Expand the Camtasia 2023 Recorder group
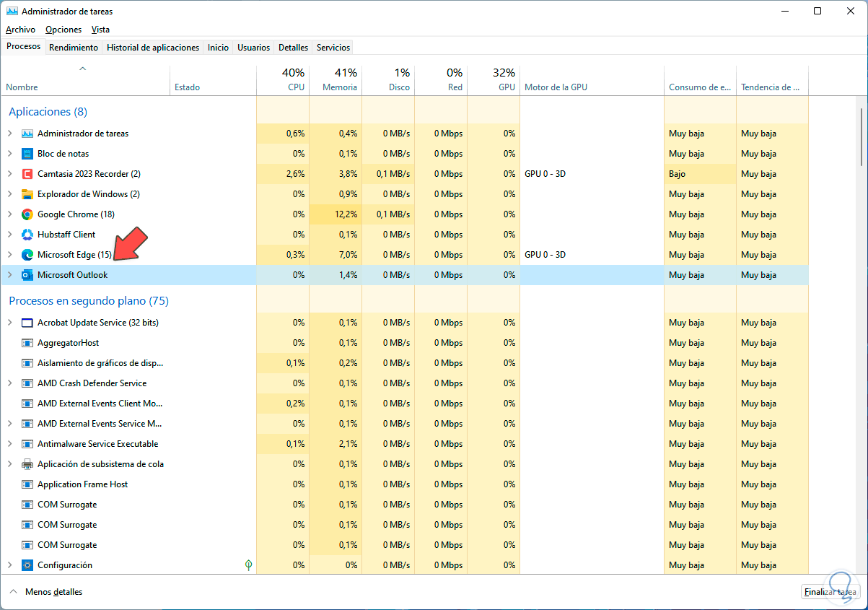Viewport: 868px width, 610px height. point(9,174)
